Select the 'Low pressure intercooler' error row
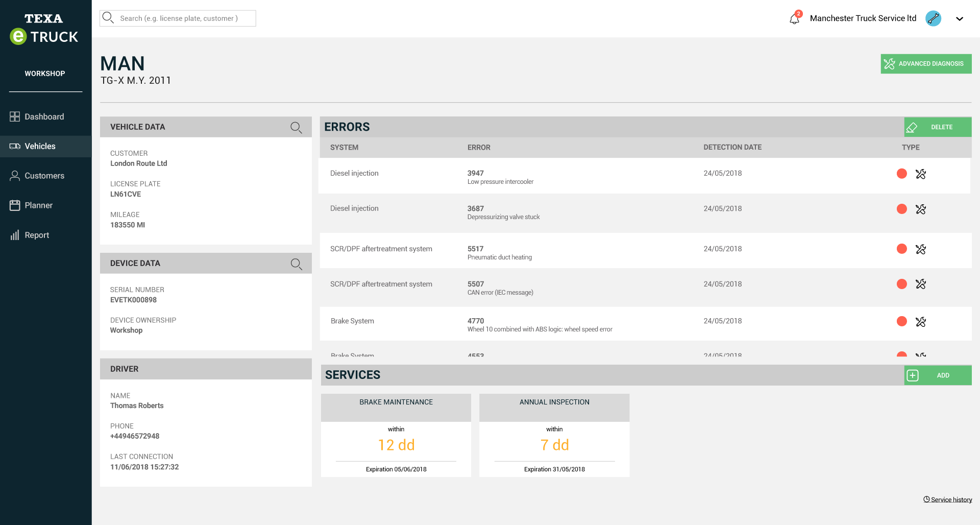 pos(645,176)
